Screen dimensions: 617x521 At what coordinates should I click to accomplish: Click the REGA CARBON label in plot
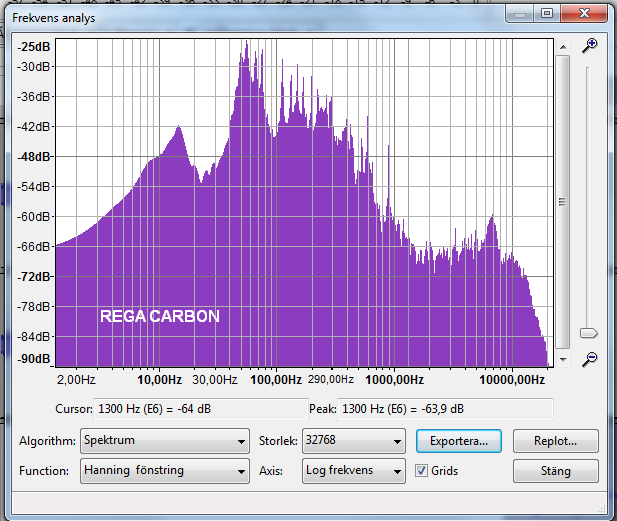(x=160, y=316)
